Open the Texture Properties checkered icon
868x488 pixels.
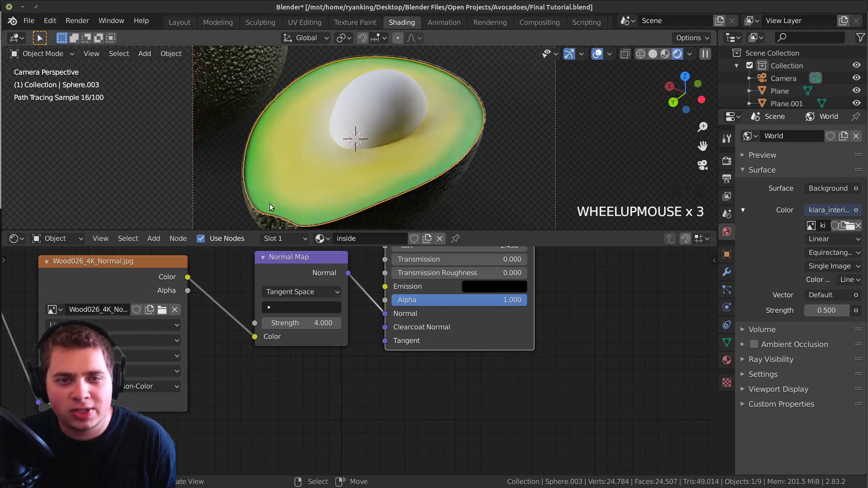(727, 382)
